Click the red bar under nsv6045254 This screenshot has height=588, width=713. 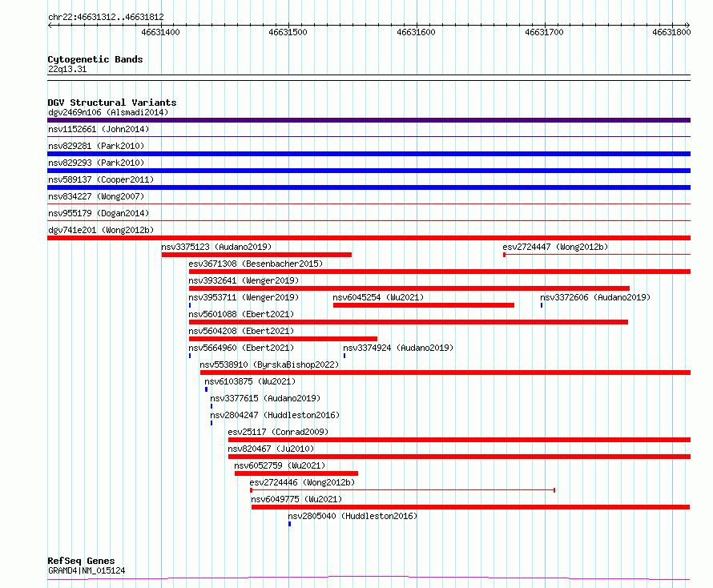(424, 305)
